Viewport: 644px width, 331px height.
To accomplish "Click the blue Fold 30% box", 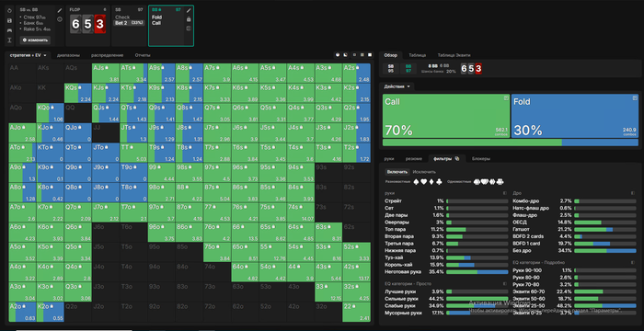I will click(x=575, y=116).
